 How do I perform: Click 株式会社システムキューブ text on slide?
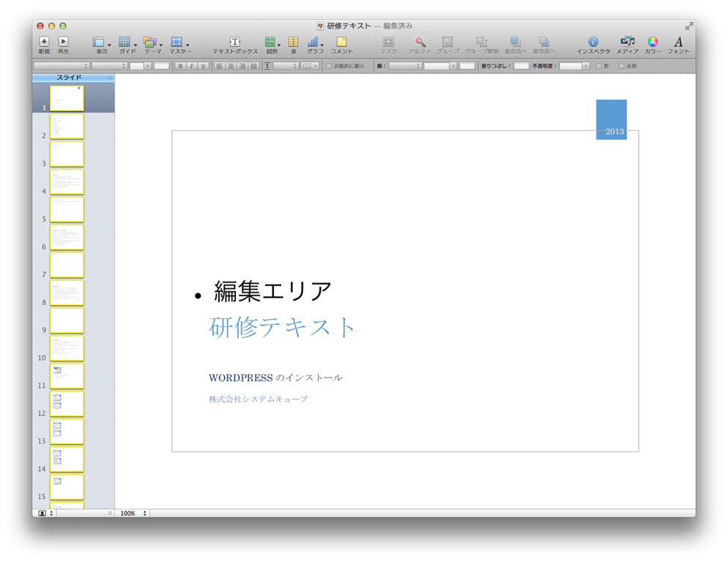258,399
